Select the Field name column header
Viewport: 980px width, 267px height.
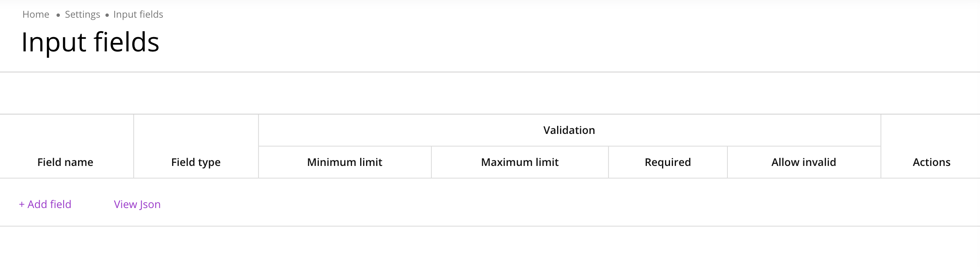coord(65,162)
